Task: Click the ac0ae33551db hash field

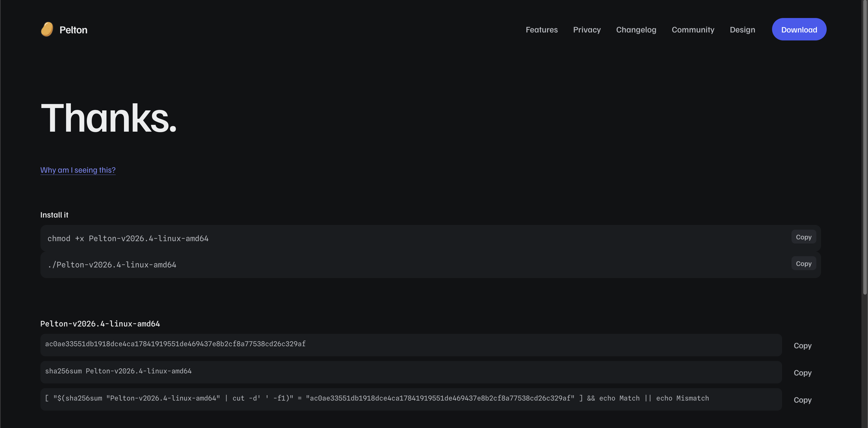Action: (x=411, y=345)
